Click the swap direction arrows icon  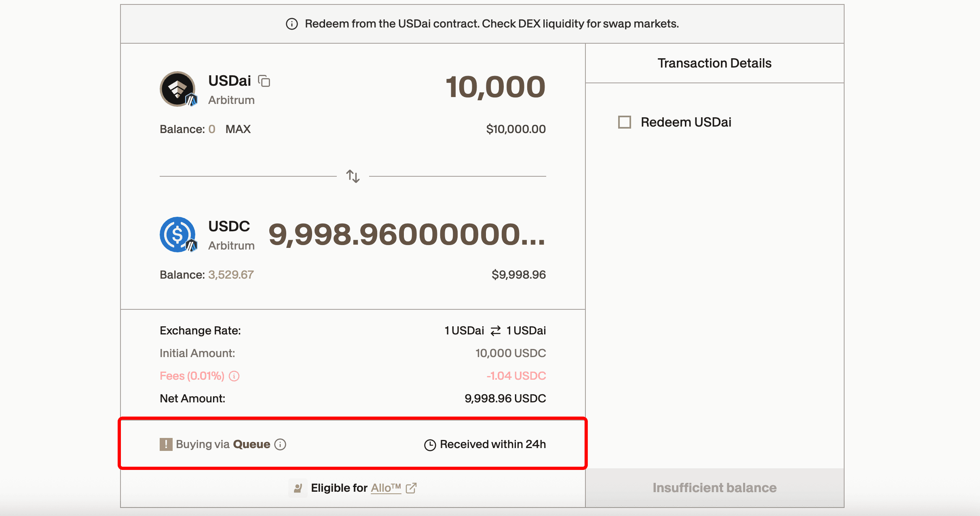pyautogui.click(x=353, y=176)
